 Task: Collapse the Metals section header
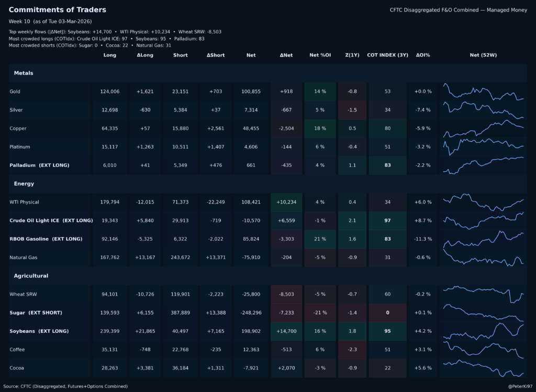tap(24, 73)
